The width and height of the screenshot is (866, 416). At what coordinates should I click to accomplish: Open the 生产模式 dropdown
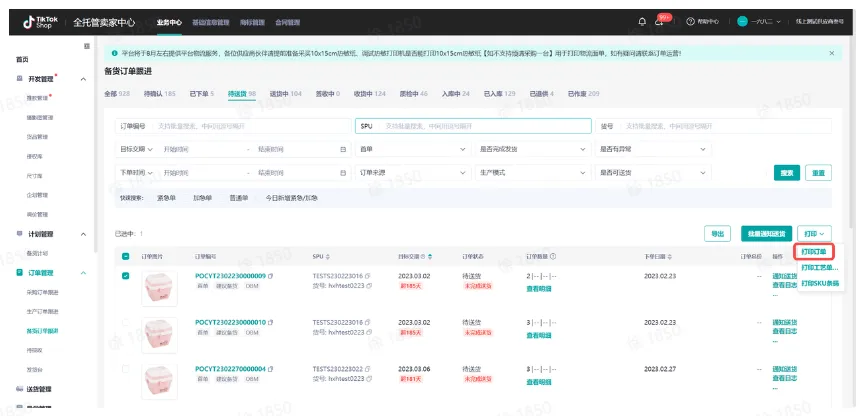(x=533, y=173)
